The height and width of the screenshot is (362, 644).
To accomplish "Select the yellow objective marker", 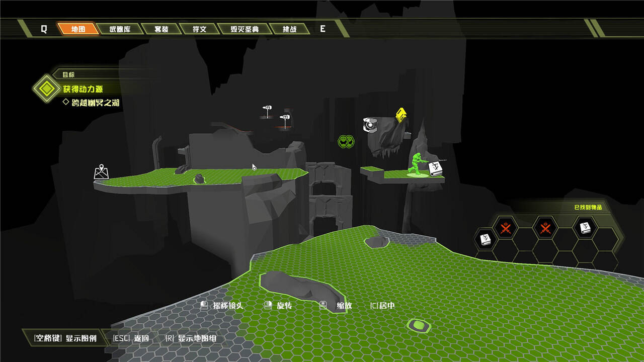I will [400, 115].
